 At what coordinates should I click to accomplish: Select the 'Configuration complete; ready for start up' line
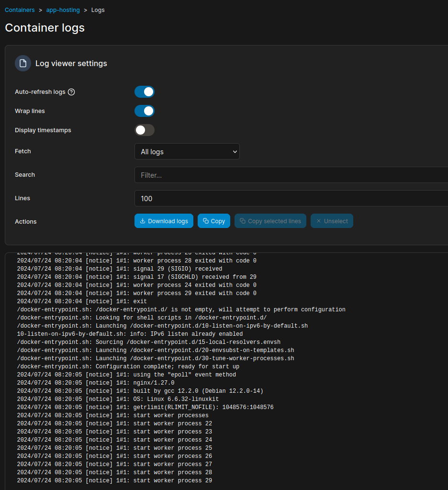[128, 366]
